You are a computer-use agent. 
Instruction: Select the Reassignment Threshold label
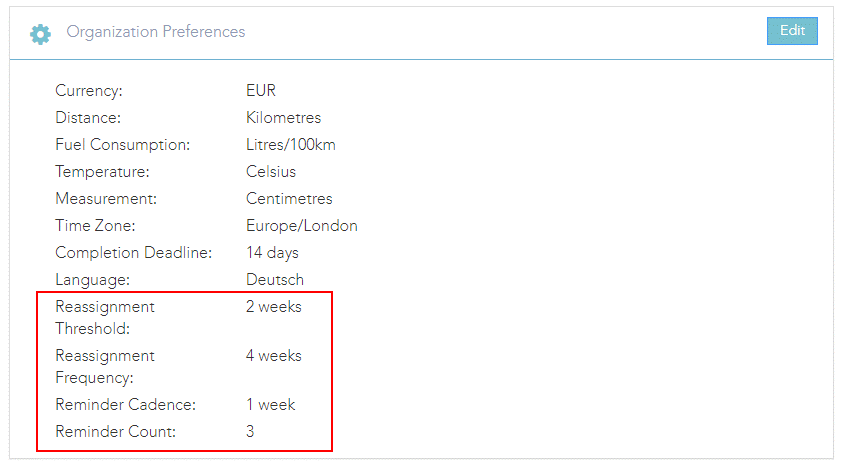point(105,318)
